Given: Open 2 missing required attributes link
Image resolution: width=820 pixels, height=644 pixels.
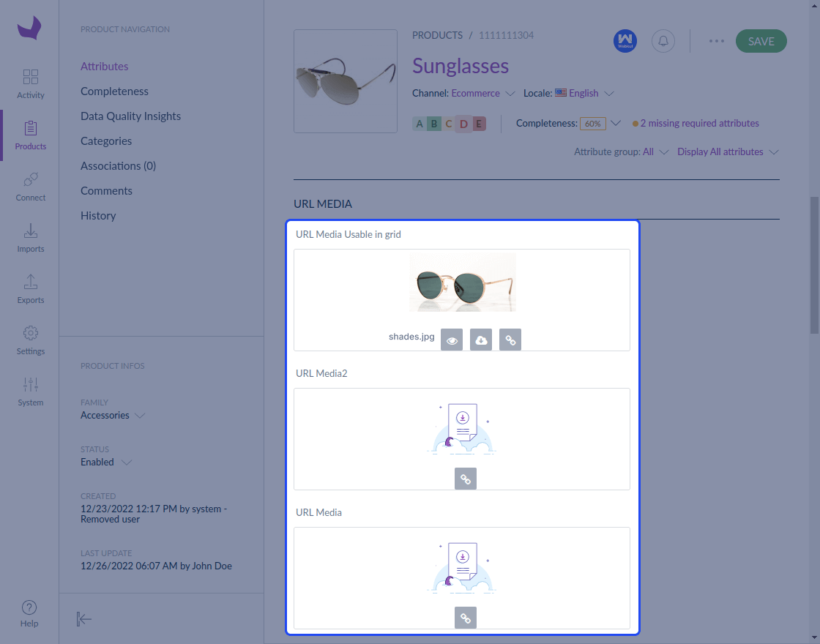Looking at the screenshot, I should [x=699, y=124].
